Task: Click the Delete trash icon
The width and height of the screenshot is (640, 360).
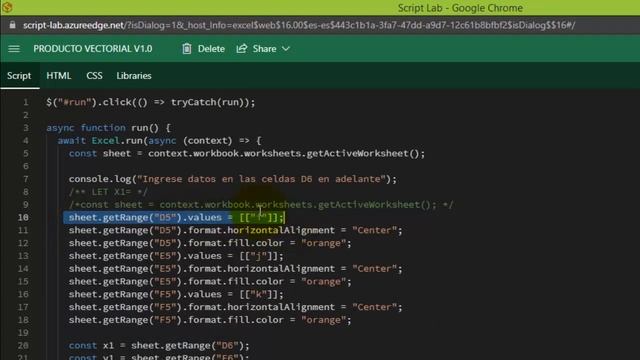Action: point(187,49)
